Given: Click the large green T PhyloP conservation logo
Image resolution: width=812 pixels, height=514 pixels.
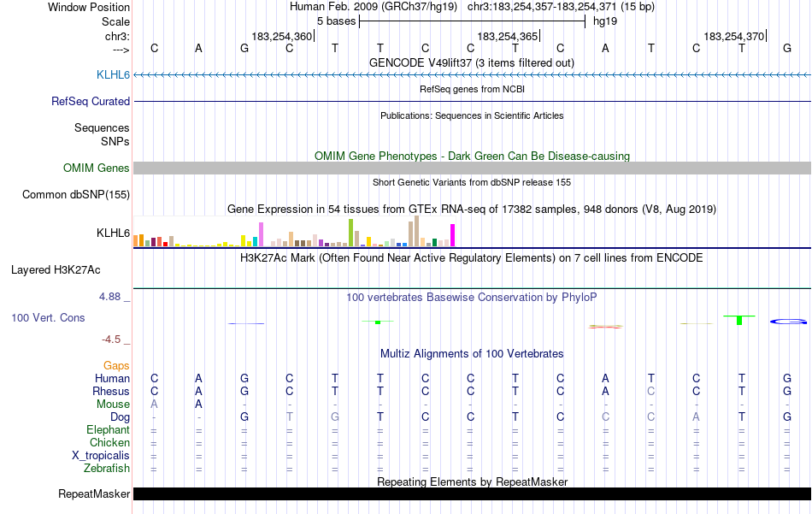Looking at the screenshot, I should (739, 320).
